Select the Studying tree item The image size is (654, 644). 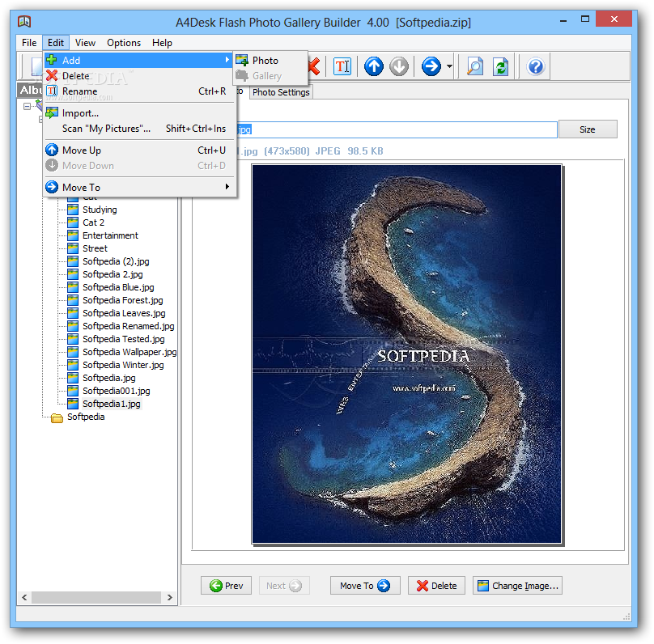tap(100, 210)
